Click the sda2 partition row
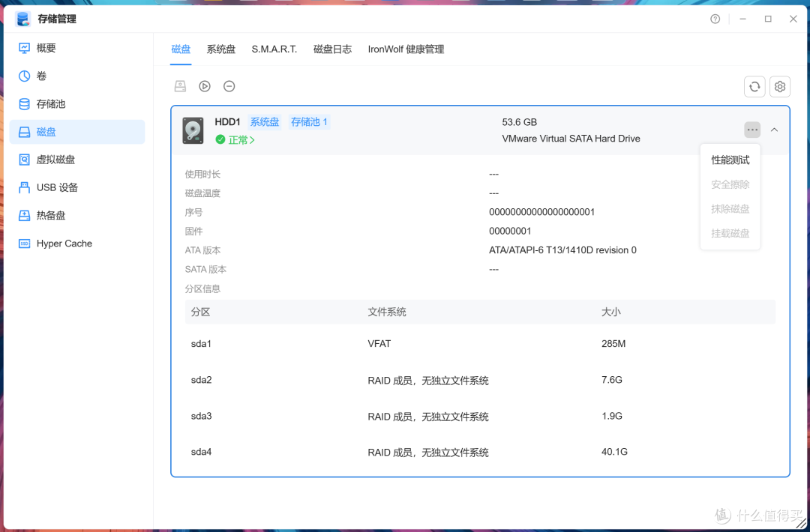Screen dimensions: 810x532 (x=480, y=380)
